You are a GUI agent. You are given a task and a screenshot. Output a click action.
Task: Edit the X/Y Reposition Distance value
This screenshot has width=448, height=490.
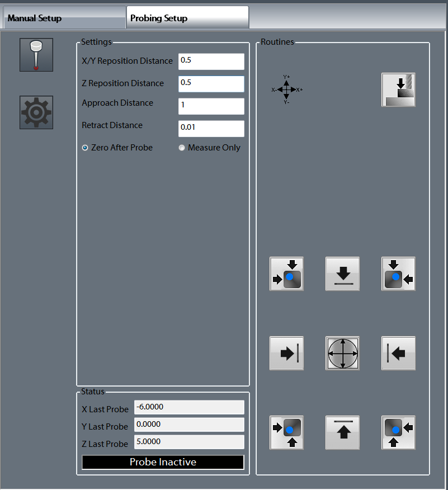click(x=211, y=62)
